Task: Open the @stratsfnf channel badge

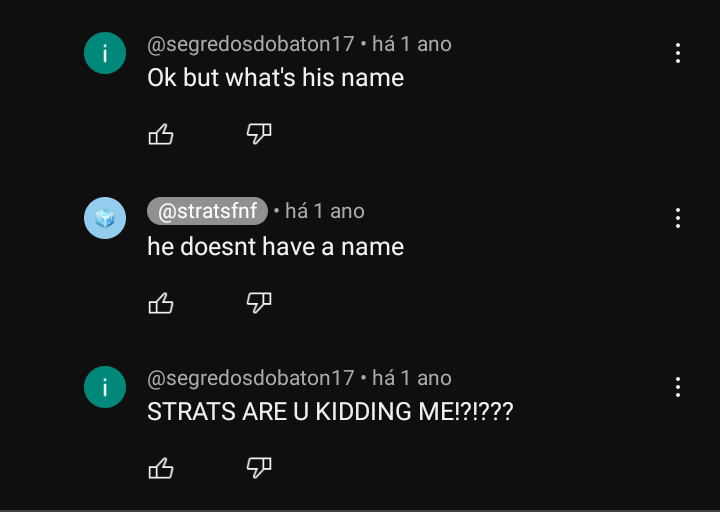Action: 208,211
